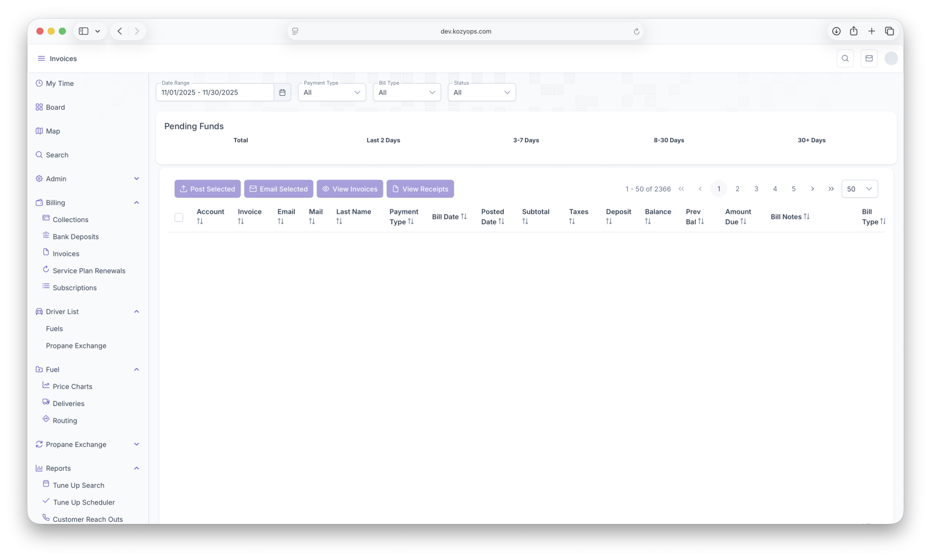Open the Status filter dropdown
This screenshot has height=560, width=931.
[482, 93]
